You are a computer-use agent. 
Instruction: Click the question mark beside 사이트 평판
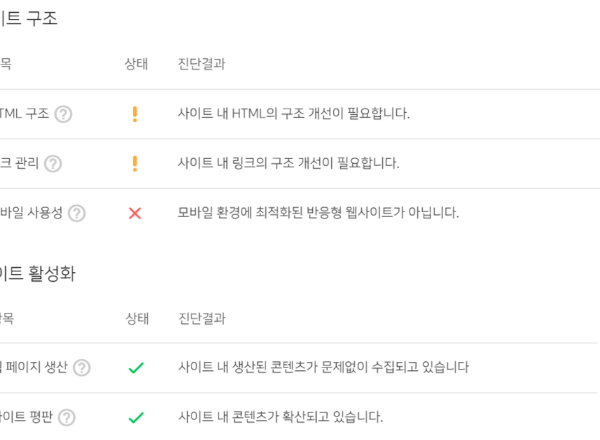[67, 417]
